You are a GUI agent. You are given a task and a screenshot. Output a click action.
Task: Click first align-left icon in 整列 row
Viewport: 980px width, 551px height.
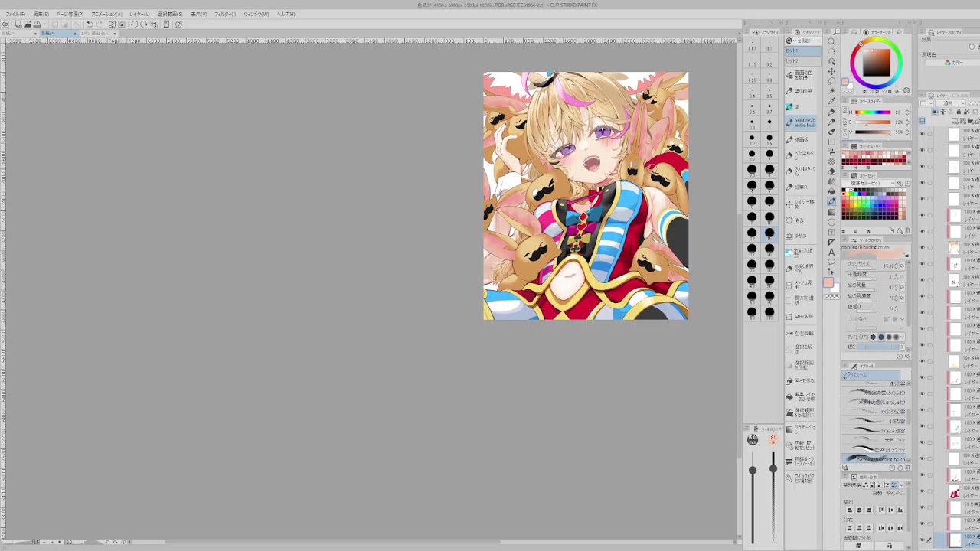(848, 510)
